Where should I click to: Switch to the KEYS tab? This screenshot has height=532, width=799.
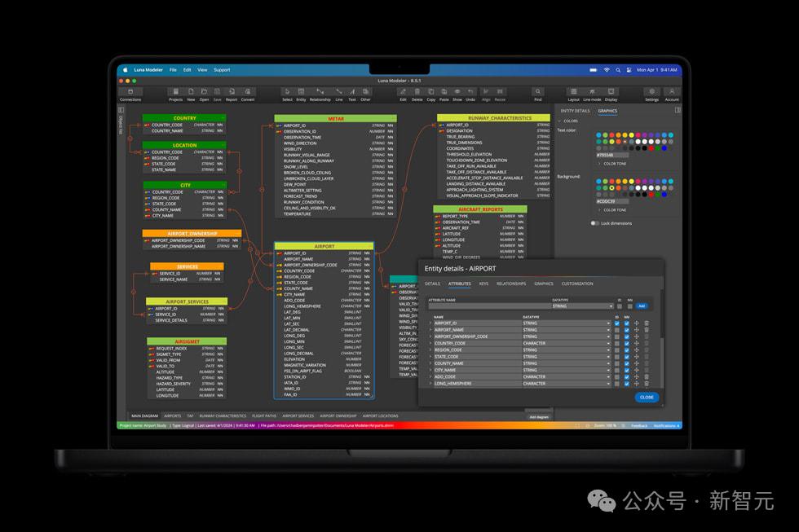(x=483, y=284)
